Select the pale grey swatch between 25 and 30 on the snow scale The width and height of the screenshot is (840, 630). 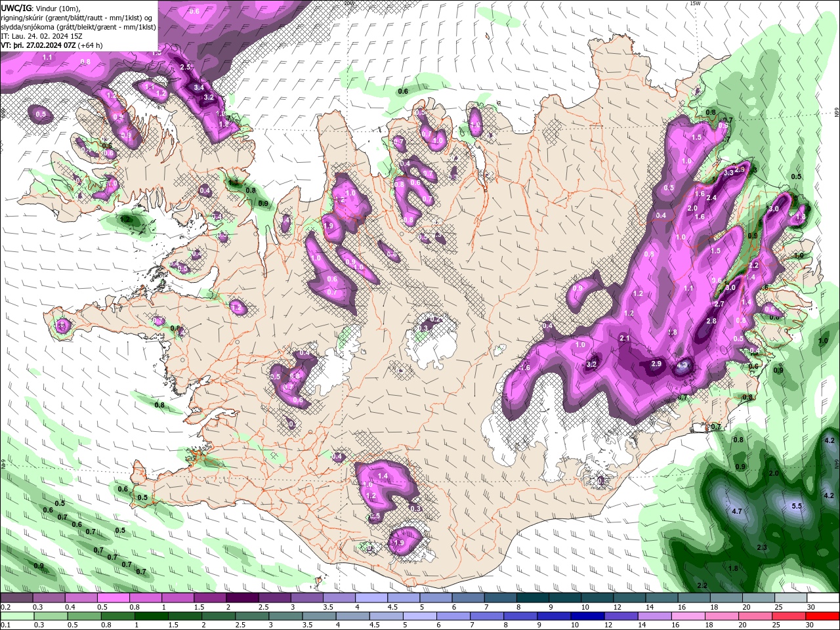pyautogui.click(x=790, y=598)
